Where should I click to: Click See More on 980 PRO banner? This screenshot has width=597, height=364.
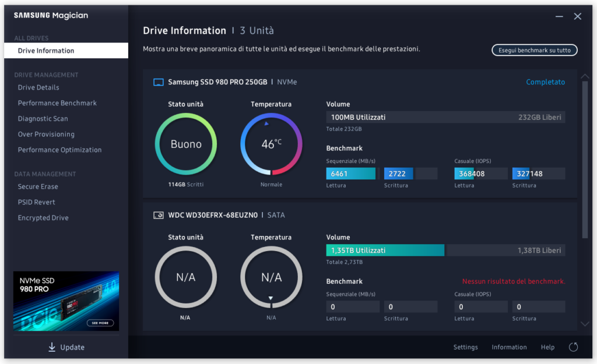point(100,323)
